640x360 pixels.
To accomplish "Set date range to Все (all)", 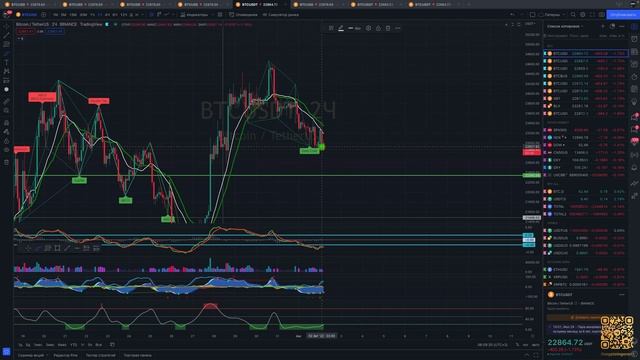I will (x=98, y=345).
